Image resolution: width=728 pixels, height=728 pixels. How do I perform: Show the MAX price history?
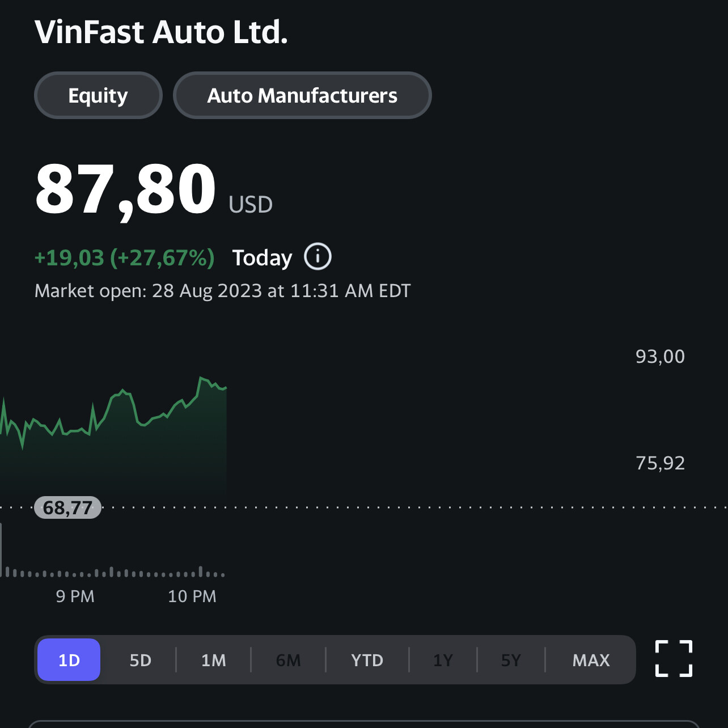[591, 660]
